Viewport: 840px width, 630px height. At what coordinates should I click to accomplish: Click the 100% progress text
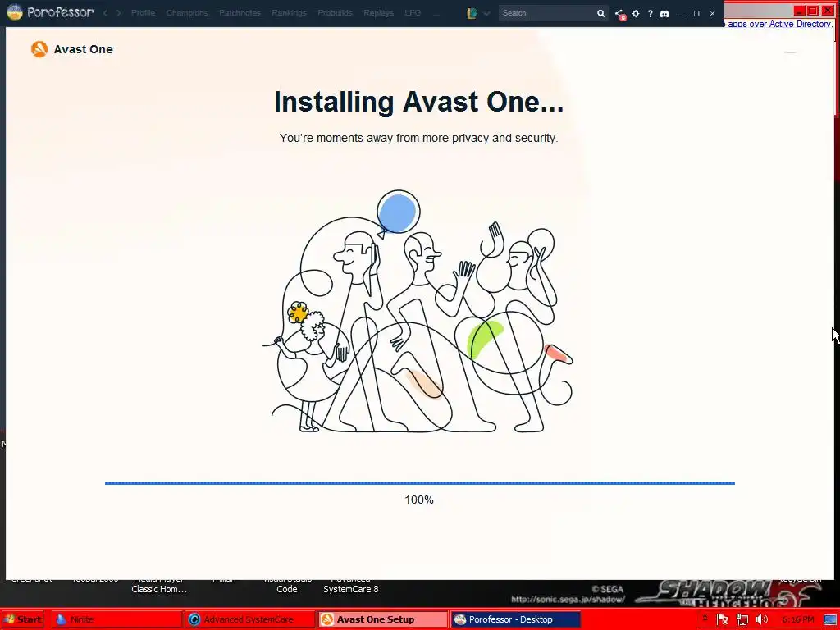click(x=419, y=500)
